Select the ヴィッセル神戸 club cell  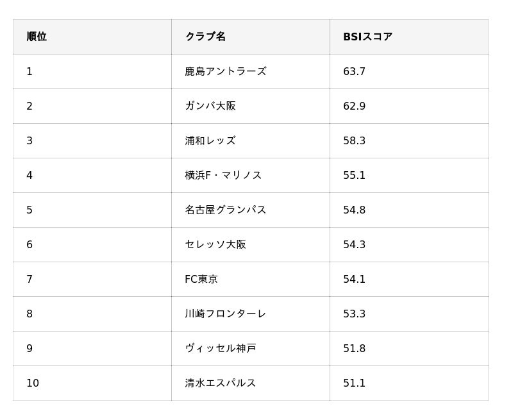coord(251,349)
